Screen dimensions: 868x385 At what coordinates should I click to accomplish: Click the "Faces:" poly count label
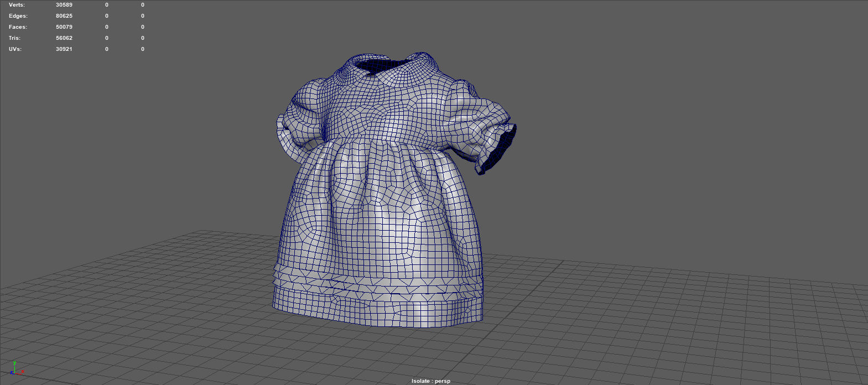[18, 27]
